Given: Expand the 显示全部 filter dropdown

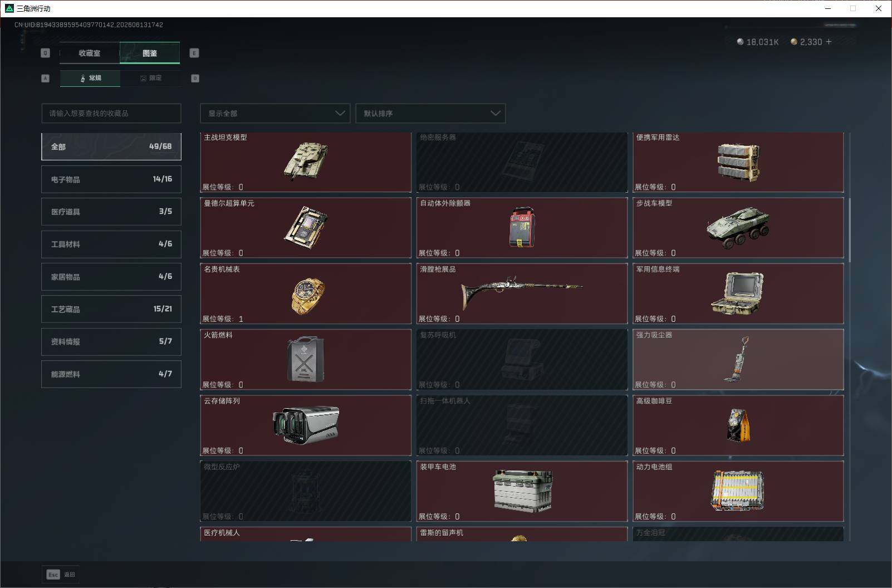Looking at the screenshot, I should (275, 113).
